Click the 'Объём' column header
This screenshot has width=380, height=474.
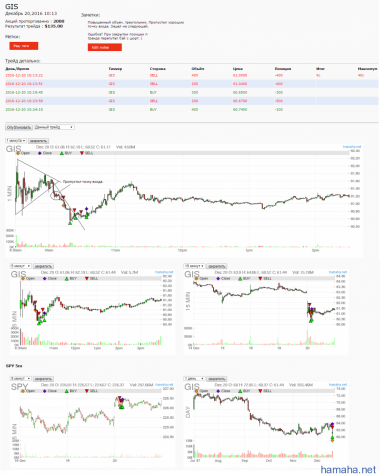coord(198,69)
